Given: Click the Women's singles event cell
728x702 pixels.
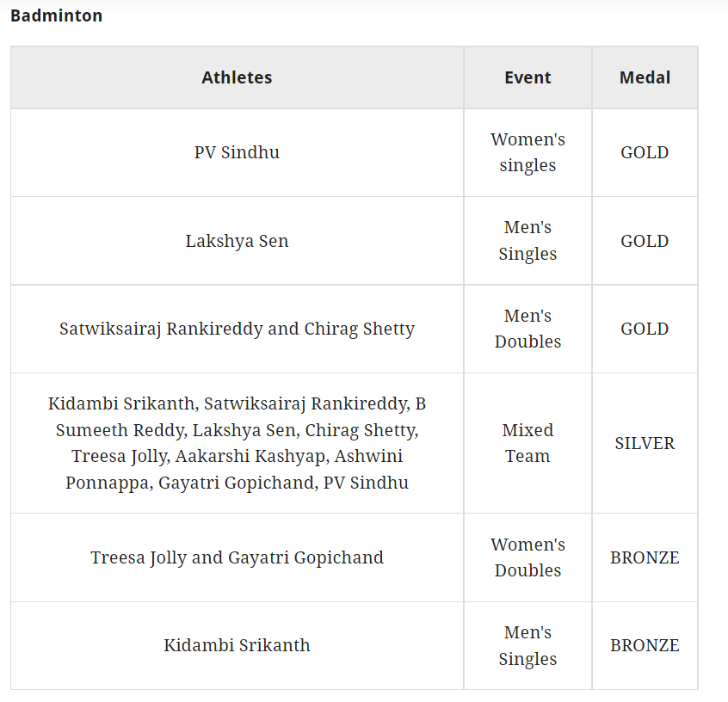Looking at the screenshot, I should [x=527, y=152].
